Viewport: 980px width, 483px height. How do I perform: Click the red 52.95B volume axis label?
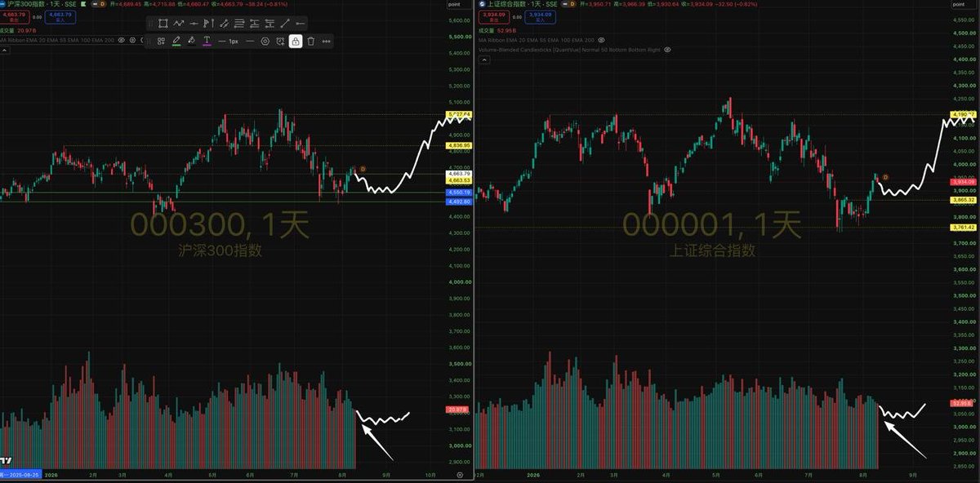click(961, 403)
